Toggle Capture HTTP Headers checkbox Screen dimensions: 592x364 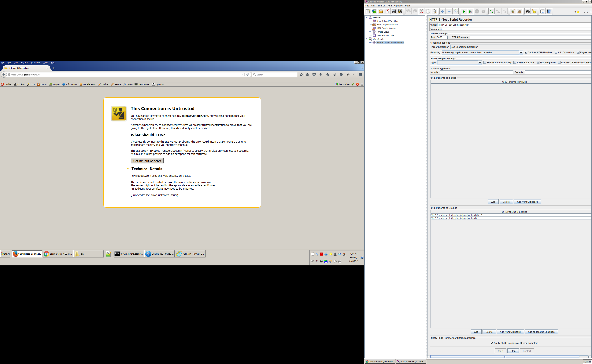(x=526, y=53)
